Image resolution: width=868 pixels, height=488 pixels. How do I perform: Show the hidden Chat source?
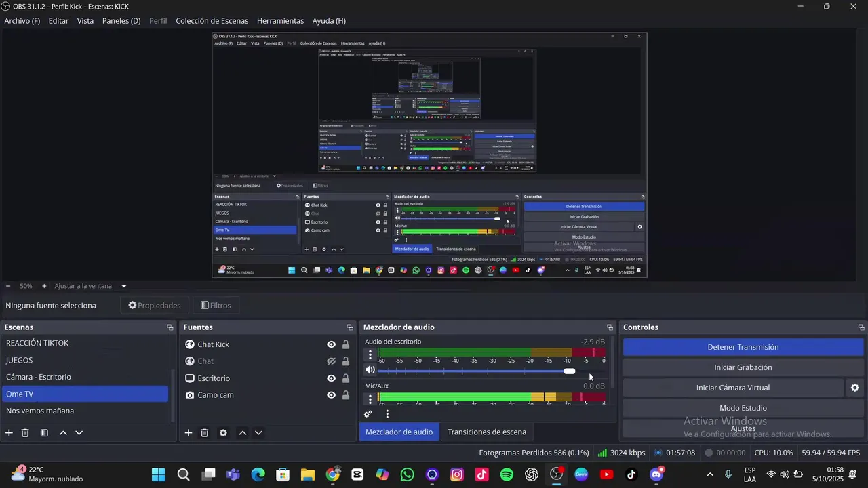331,361
